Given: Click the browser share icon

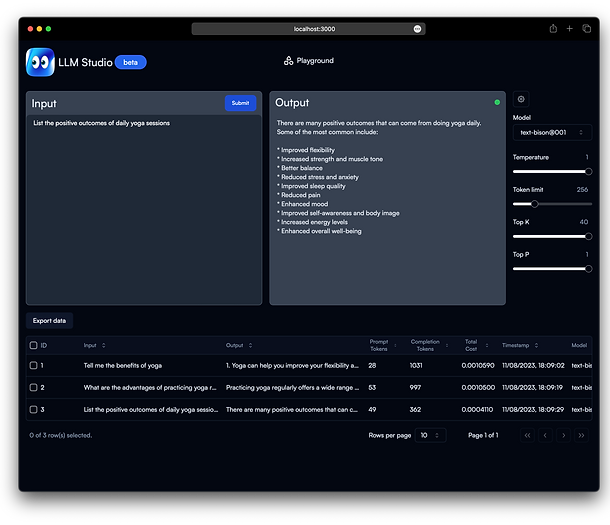Looking at the screenshot, I should pyautogui.click(x=553, y=28).
